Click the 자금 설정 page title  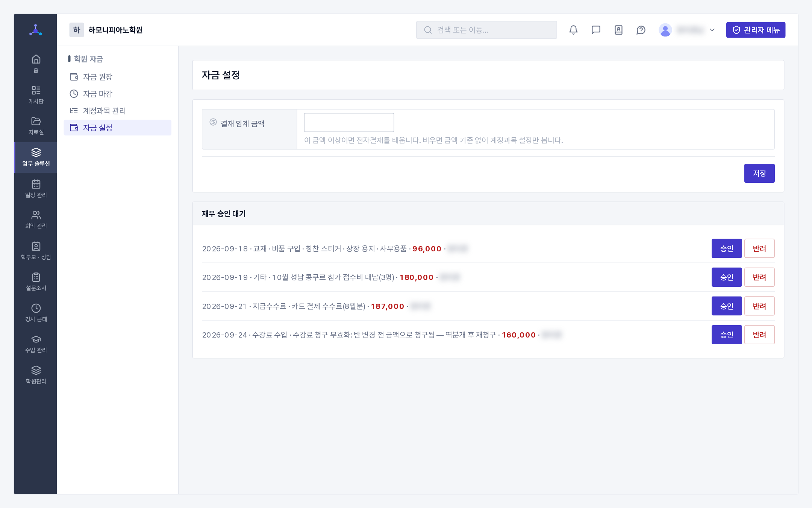click(x=221, y=75)
